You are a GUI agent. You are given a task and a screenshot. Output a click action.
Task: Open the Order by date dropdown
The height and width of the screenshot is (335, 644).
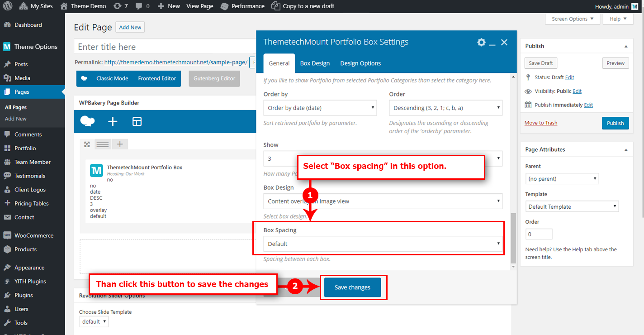[x=320, y=108]
